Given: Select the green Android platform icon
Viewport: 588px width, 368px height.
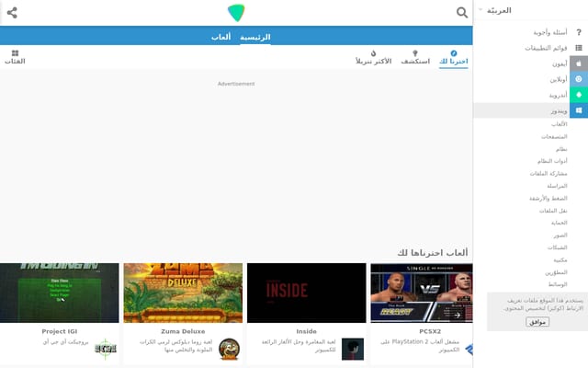Looking at the screenshot, I should (579, 95).
